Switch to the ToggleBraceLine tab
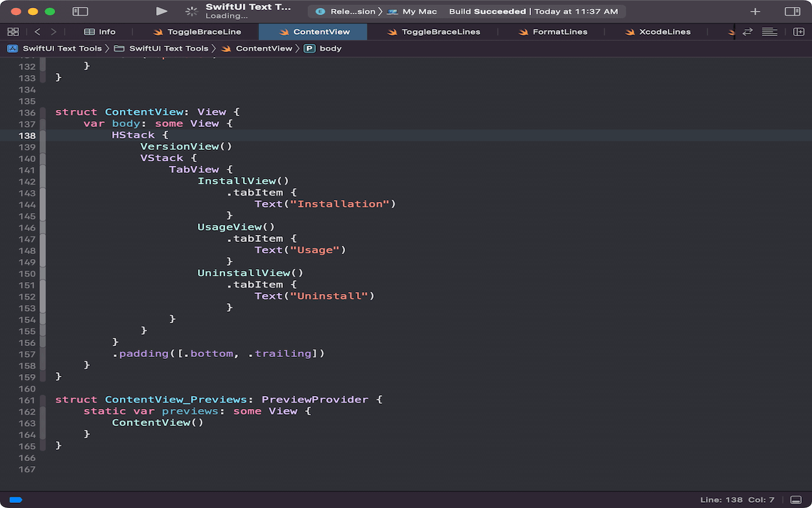Image resolution: width=812 pixels, height=508 pixels. [x=197, y=32]
